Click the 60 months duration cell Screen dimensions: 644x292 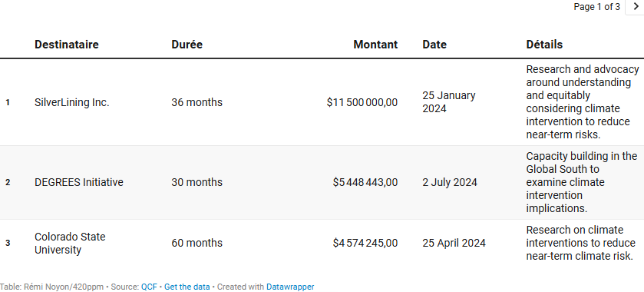pos(197,243)
